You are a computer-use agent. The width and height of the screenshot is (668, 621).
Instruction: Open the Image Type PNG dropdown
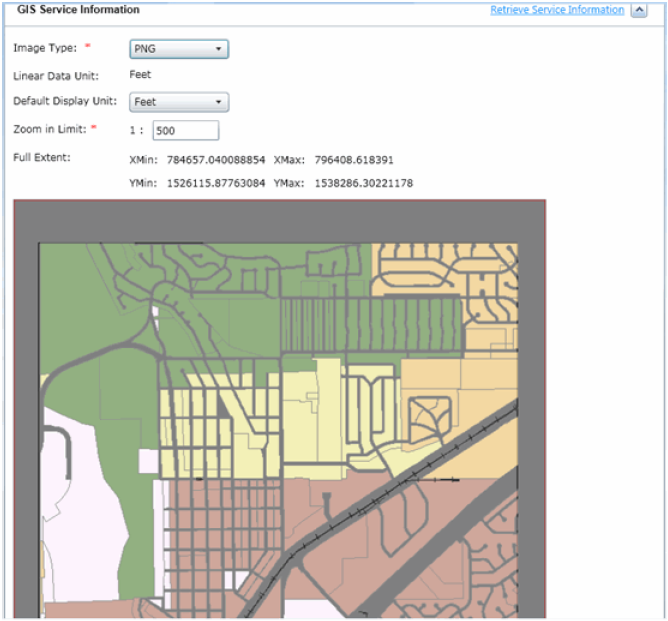point(179,49)
